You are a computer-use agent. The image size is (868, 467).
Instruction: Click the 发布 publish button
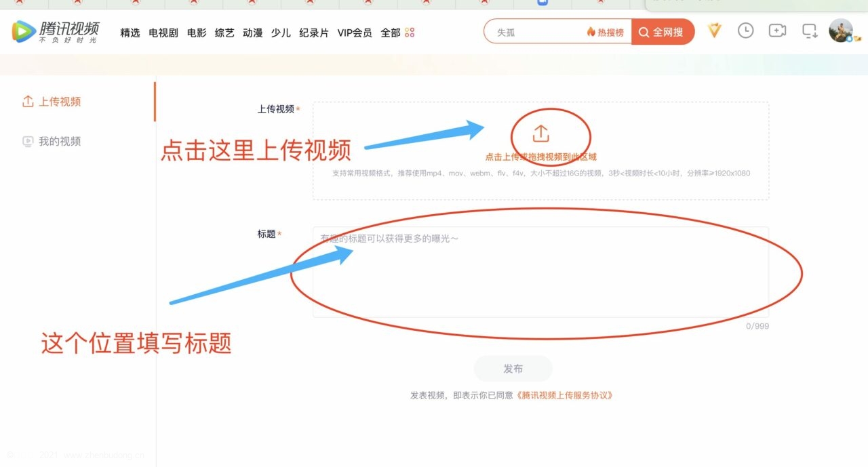(513, 369)
